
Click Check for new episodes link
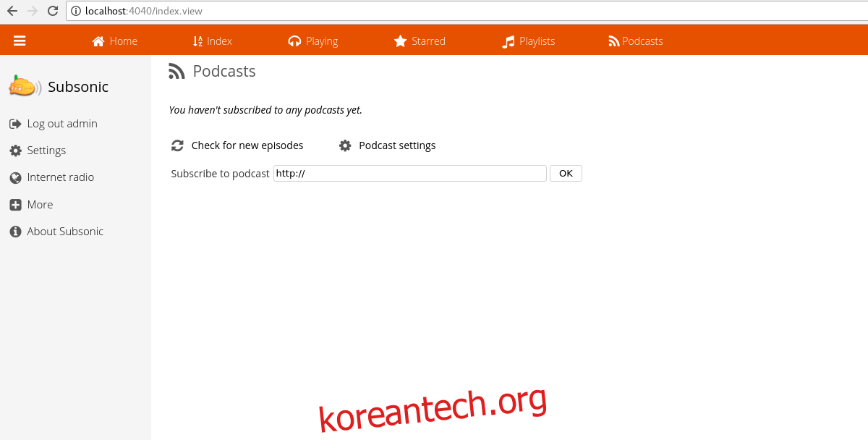(x=247, y=145)
